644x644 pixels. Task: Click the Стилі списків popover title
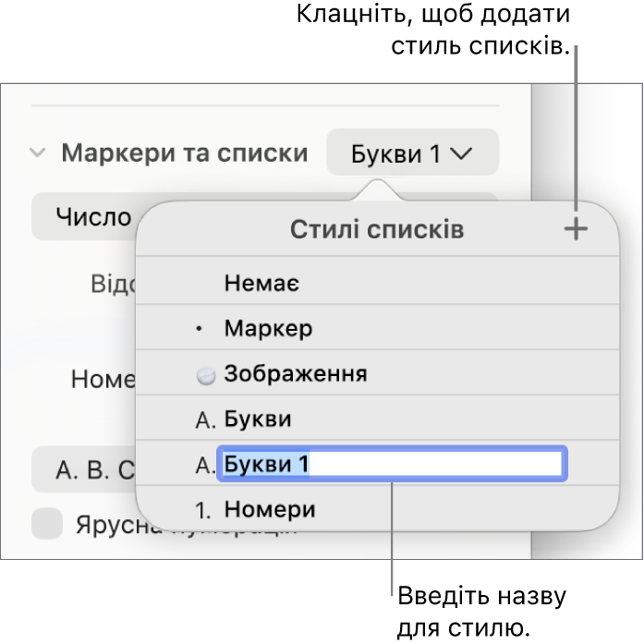[377, 229]
